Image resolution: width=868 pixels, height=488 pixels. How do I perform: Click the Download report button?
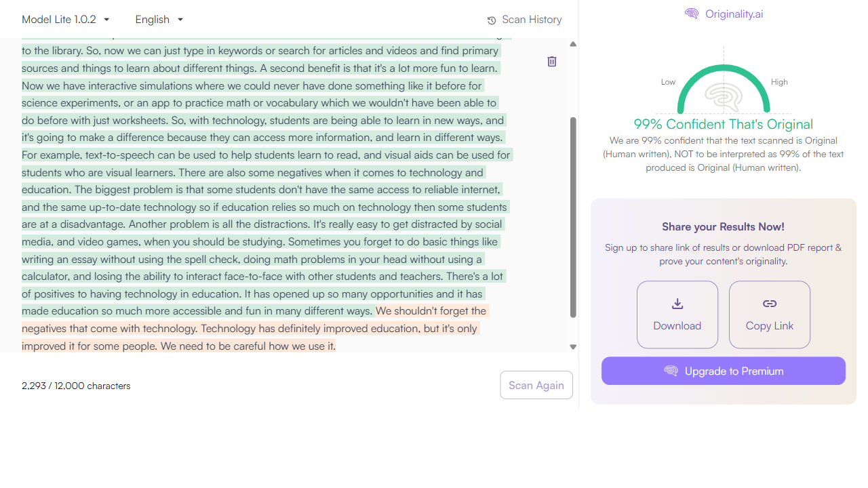677,314
